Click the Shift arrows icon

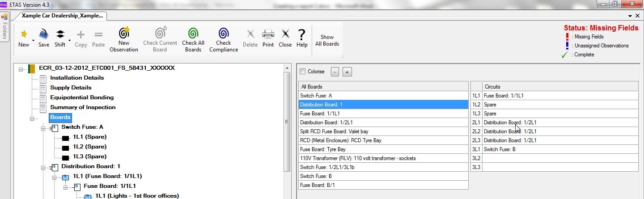coord(60,34)
